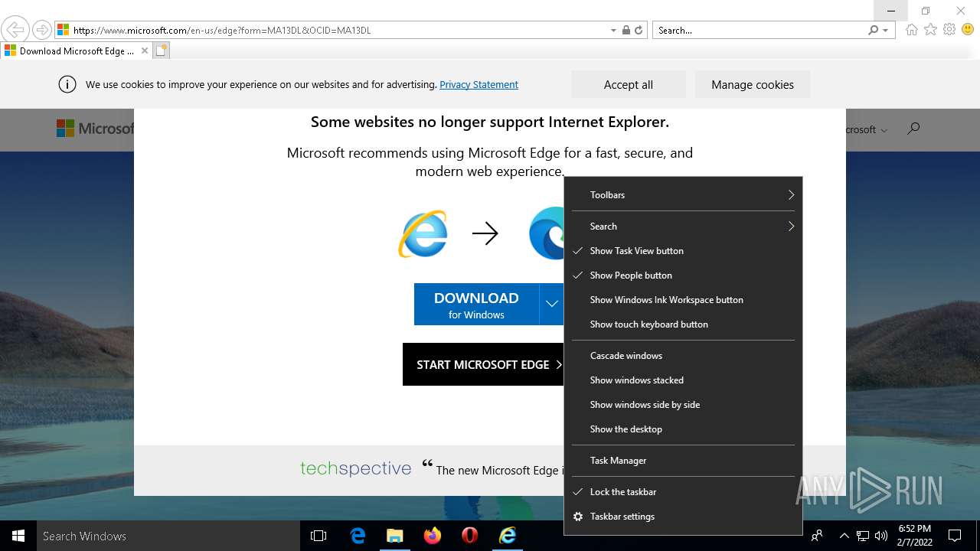Close the Download Microsoft Edge tab
This screenshot has height=551, width=980.
(x=145, y=51)
